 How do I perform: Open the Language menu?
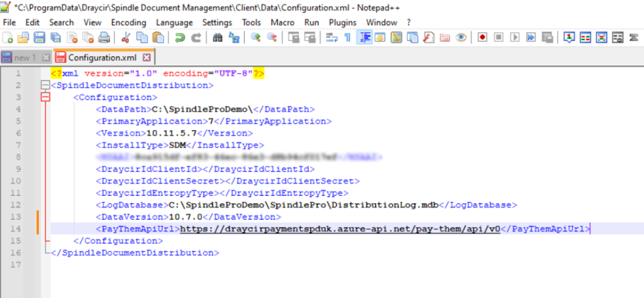coord(174,22)
